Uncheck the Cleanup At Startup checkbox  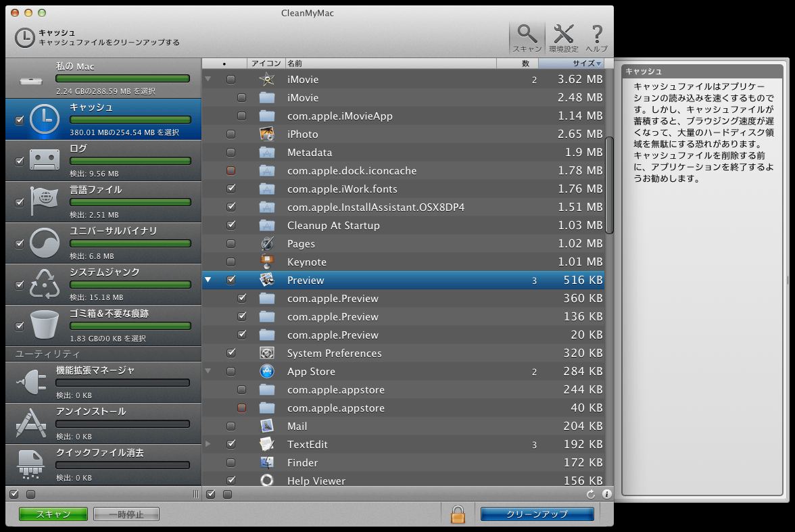coord(231,225)
